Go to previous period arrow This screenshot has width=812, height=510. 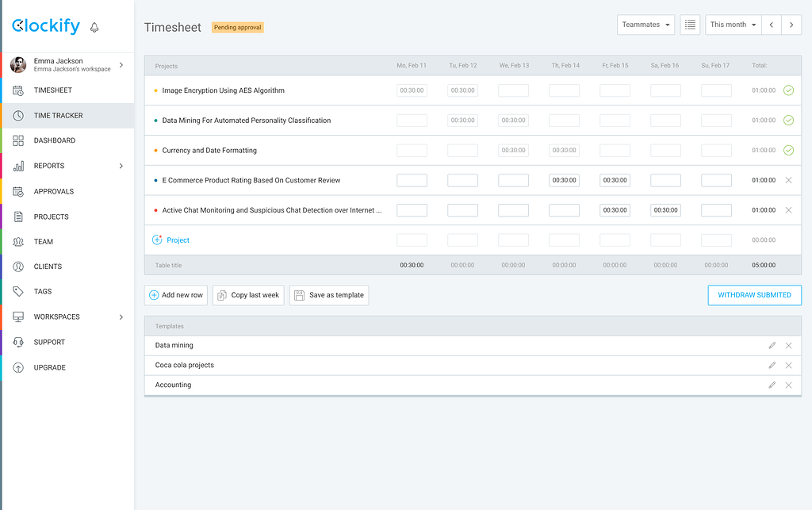(771, 25)
